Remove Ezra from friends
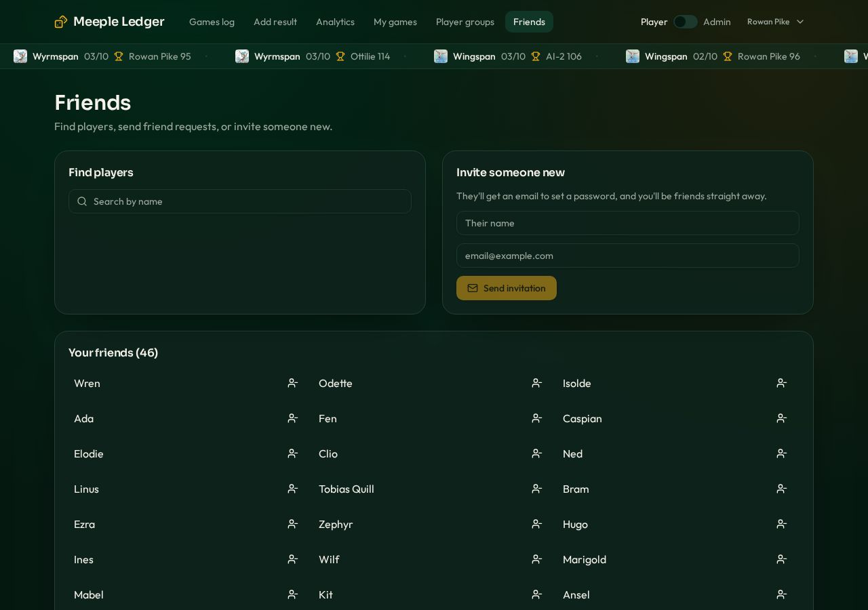Image resolution: width=868 pixels, height=610 pixels. pyautogui.click(x=293, y=524)
